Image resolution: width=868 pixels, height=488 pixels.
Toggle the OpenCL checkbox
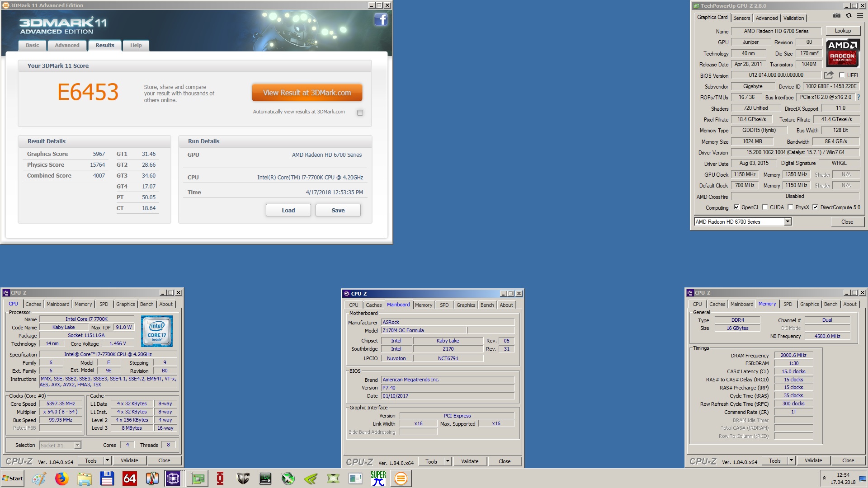736,207
